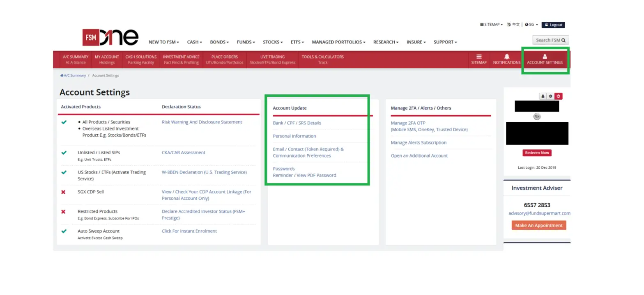Expand the RESEARCH menu
This screenshot has width=644, height=295.
click(x=386, y=42)
